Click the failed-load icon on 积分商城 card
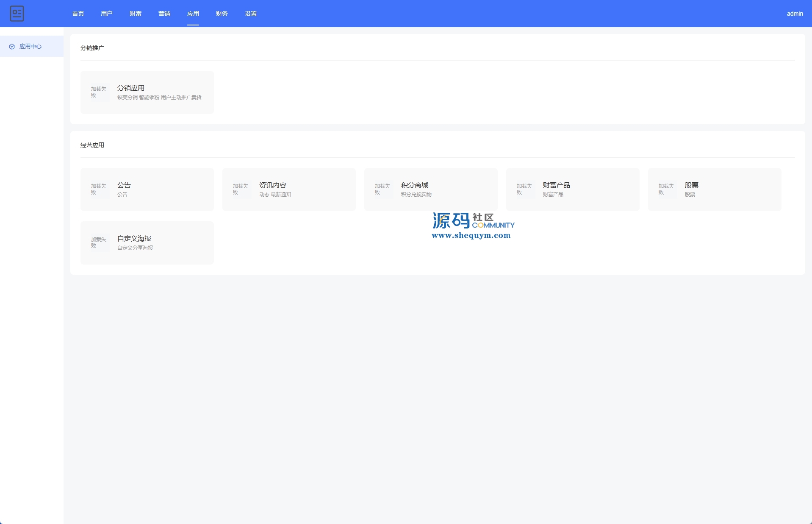The image size is (812, 524). [383, 189]
